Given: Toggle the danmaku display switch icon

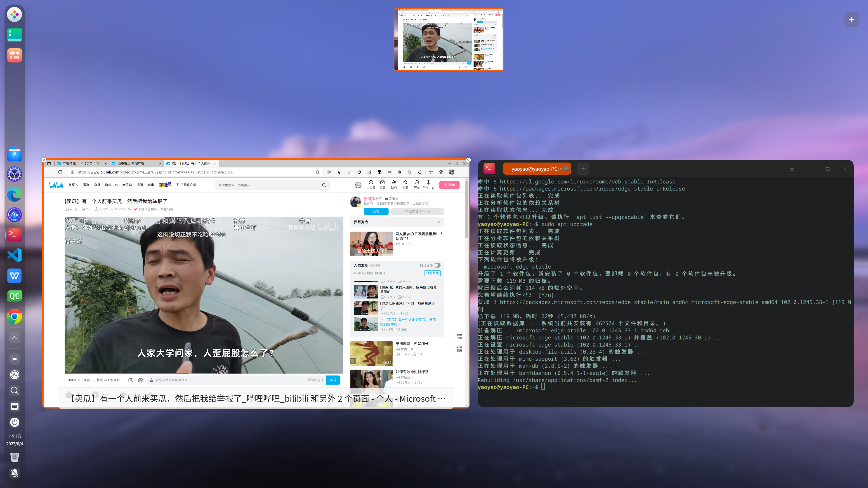Looking at the screenshot, I should pyautogui.click(x=131, y=380).
